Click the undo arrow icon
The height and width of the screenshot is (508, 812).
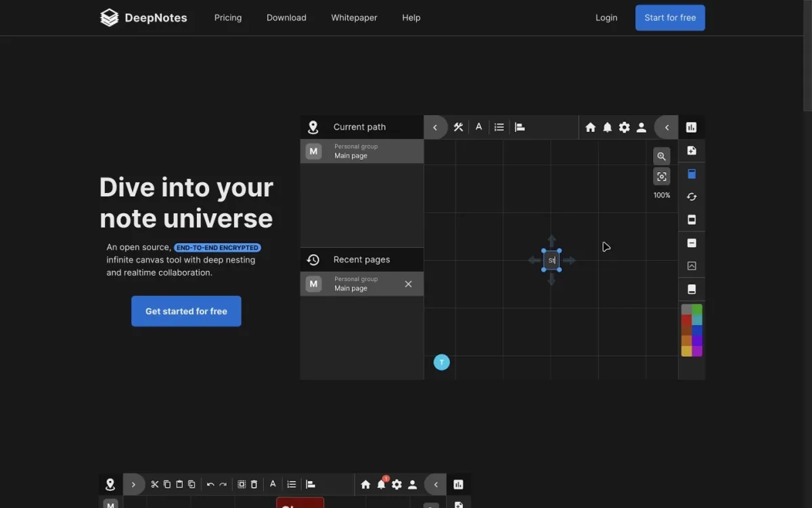(210, 484)
